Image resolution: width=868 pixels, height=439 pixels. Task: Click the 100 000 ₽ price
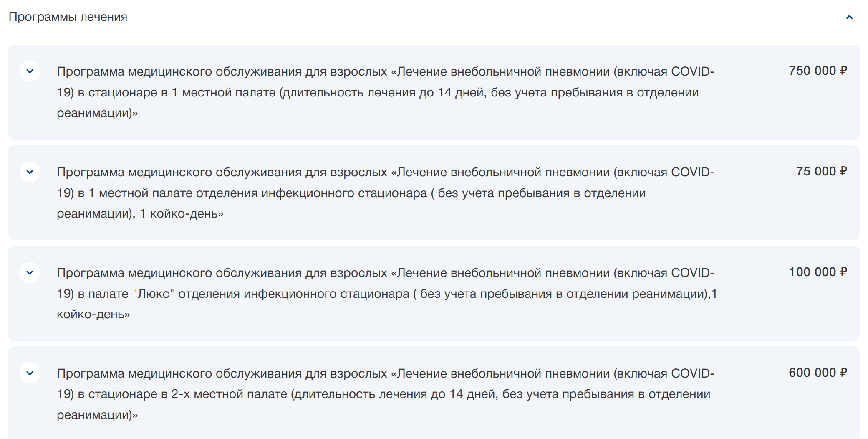[818, 272]
